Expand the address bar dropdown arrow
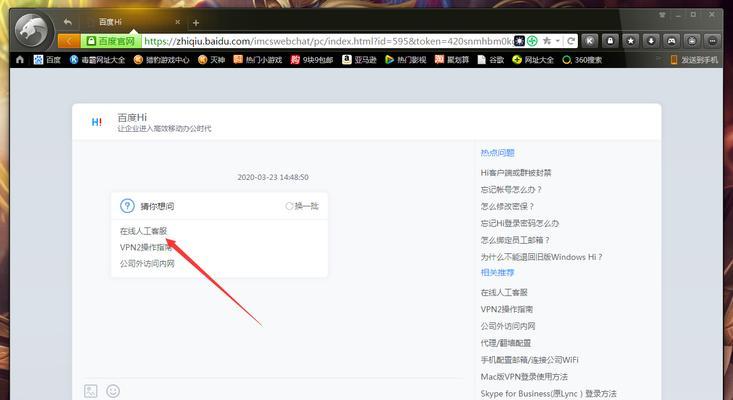 (x=558, y=41)
